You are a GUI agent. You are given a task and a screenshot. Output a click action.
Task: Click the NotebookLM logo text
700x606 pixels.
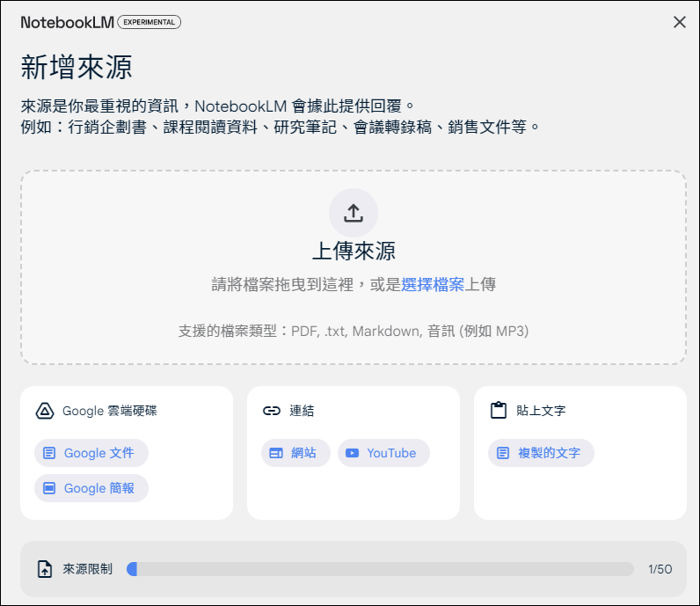pos(68,22)
